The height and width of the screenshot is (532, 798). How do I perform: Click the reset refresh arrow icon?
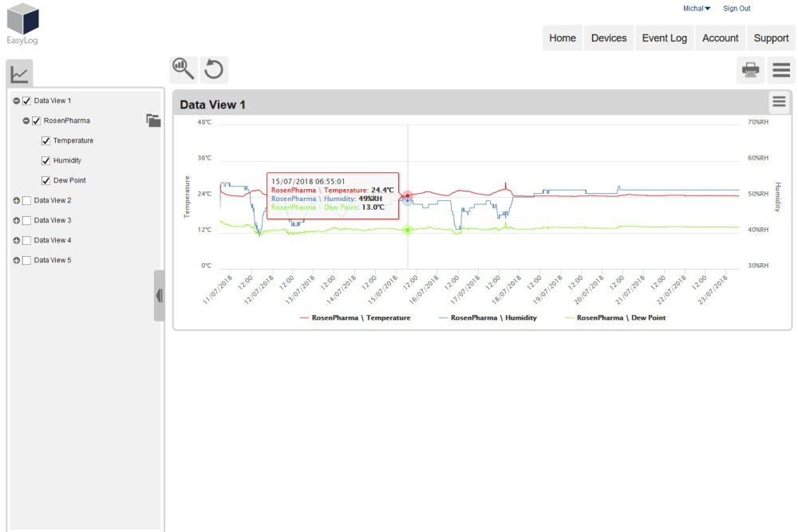(x=214, y=69)
